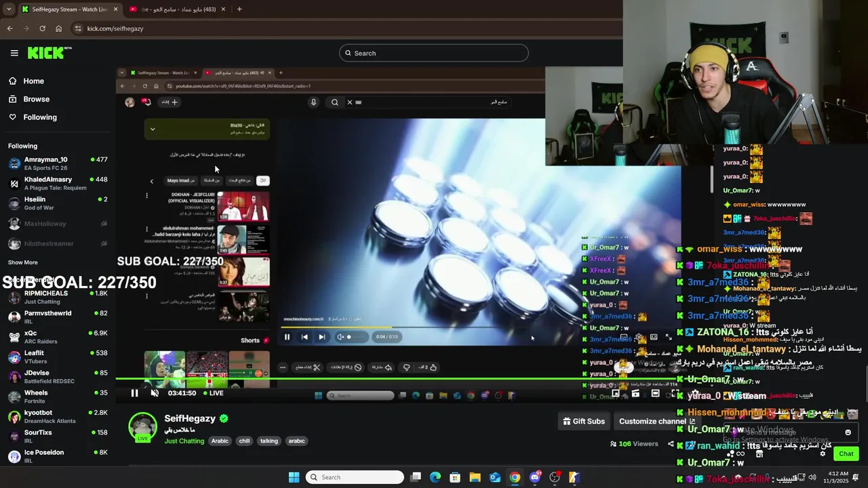The image size is (868, 488).
Task: Open MaxHolloway offline channel
Action: pos(58,224)
